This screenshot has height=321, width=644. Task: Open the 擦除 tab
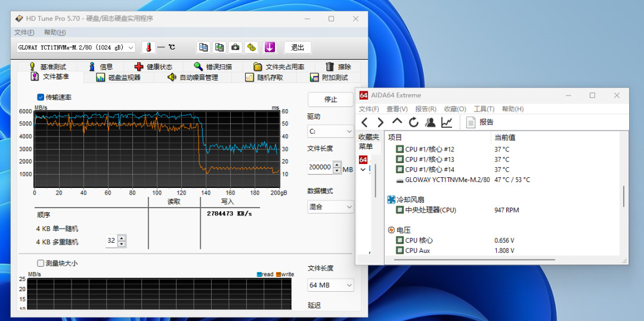click(338, 67)
